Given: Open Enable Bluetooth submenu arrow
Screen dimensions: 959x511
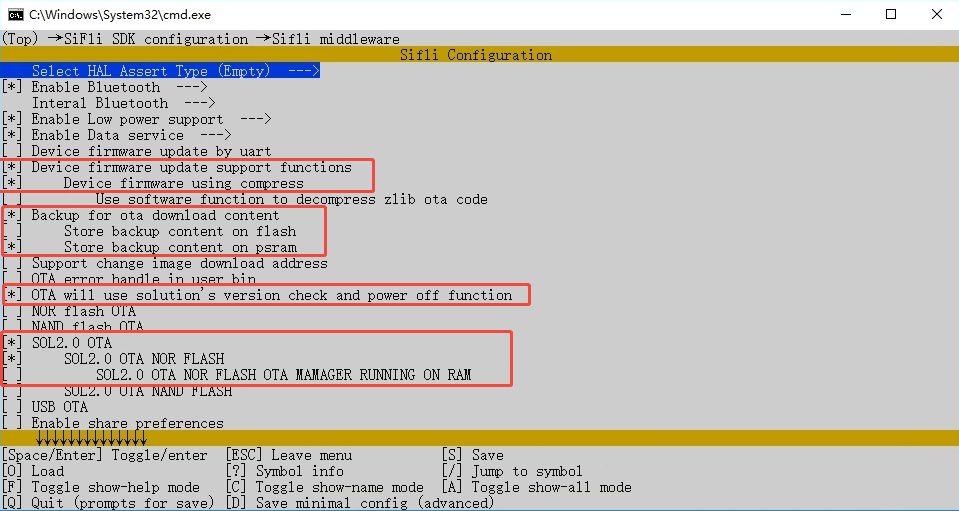Looking at the screenshot, I should [191, 87].
